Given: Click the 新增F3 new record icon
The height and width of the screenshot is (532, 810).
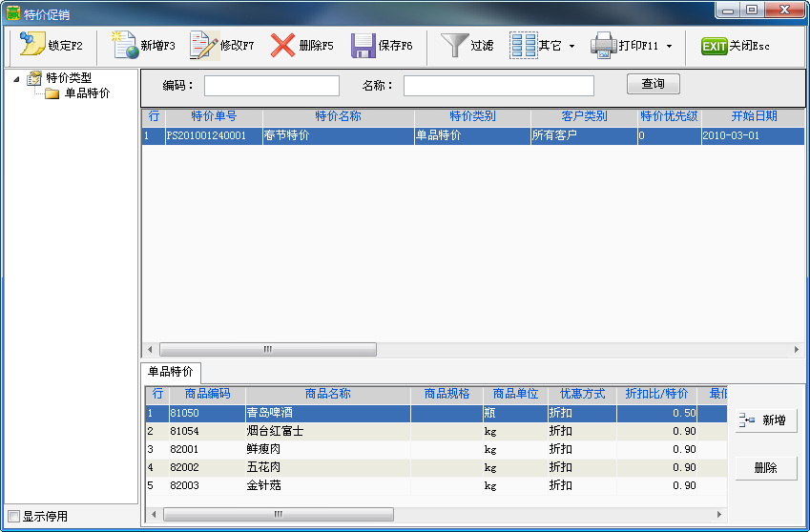Looking at the screenshot, I should 125,45.
